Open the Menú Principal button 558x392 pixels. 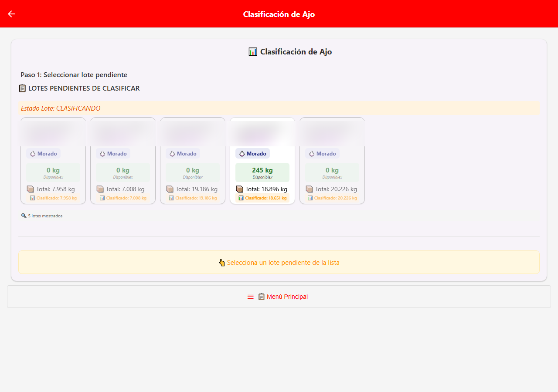[x=279, y=297]
